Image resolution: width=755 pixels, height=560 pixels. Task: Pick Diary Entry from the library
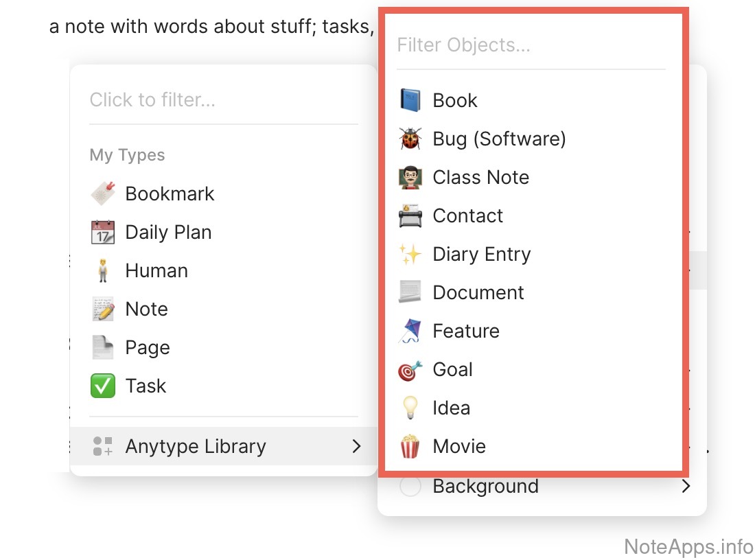[481, 255]
